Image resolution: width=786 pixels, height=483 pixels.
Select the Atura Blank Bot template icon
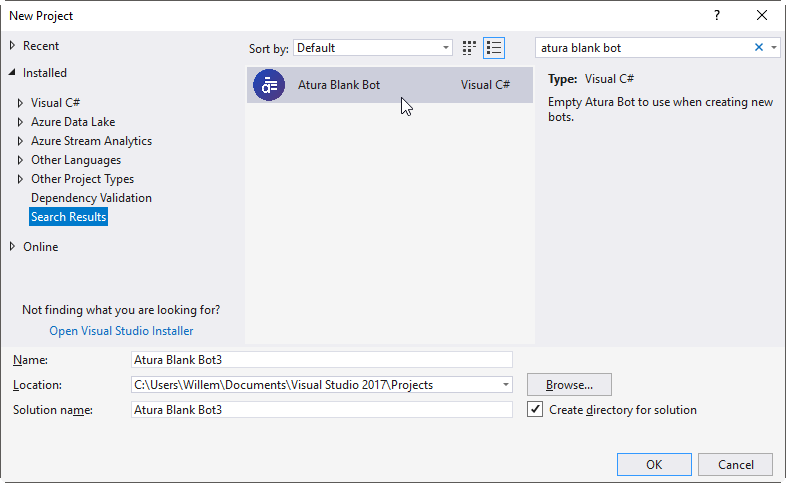(269, 85)
